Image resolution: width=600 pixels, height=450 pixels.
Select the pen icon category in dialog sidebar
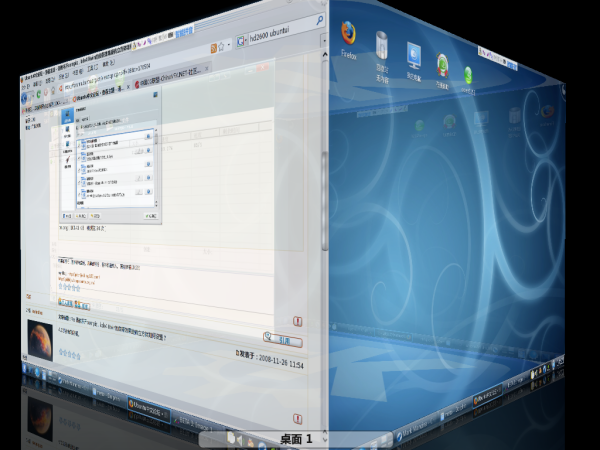[x=68, y=161]
